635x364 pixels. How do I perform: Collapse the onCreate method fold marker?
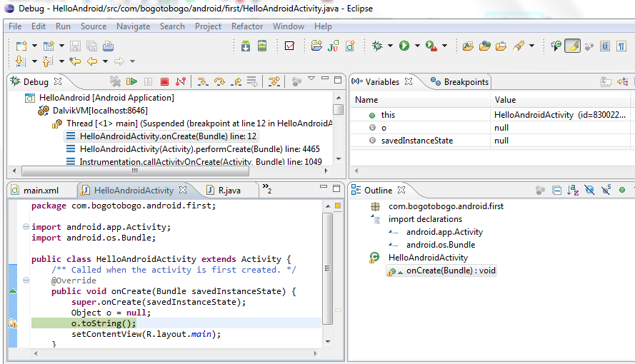[x=26, y=280]
